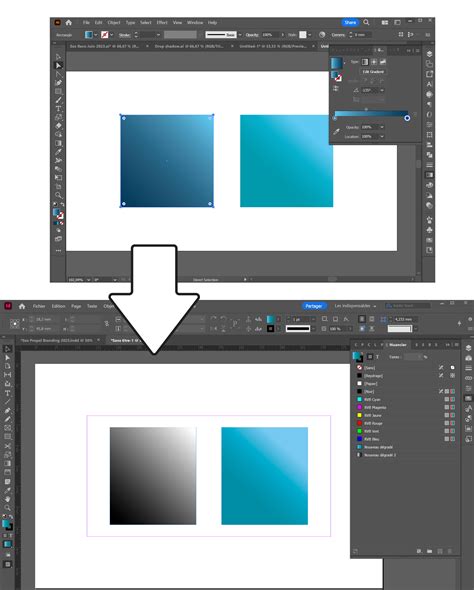Open Style dropdown in Illustrator control bar
Image resolution: width=474 pixels, height=590 pixels.
tap(309, 35)
